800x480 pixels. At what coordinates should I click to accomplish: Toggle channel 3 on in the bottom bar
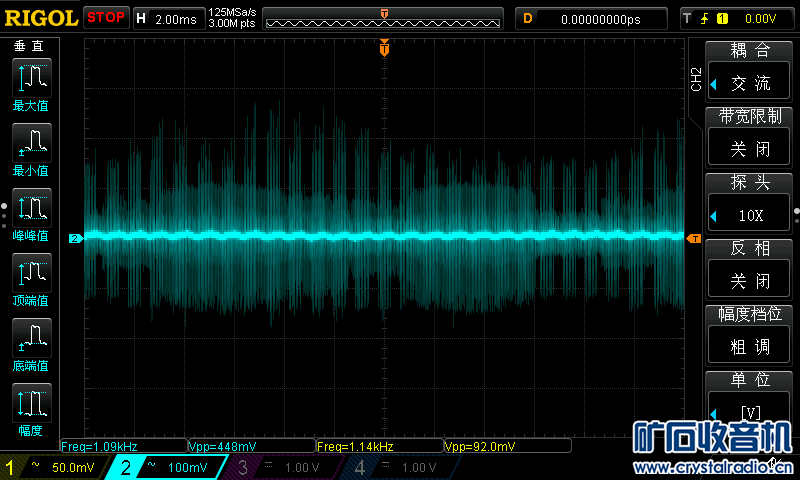(x=284, y=467)
